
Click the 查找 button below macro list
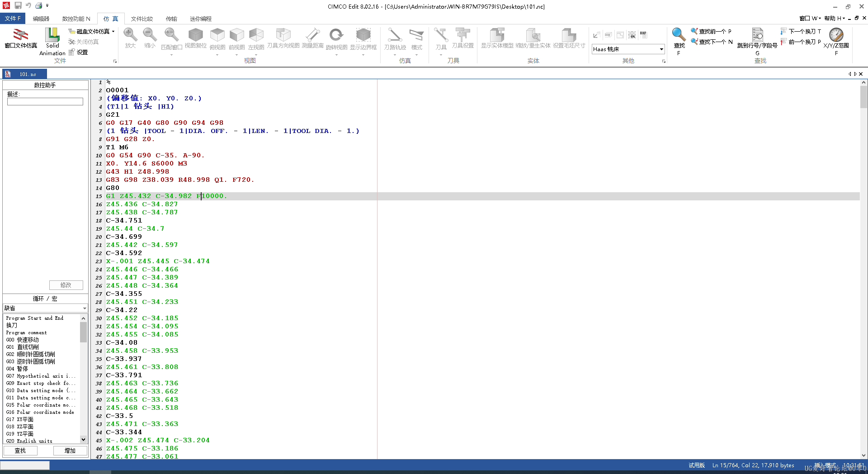(20, 450)
